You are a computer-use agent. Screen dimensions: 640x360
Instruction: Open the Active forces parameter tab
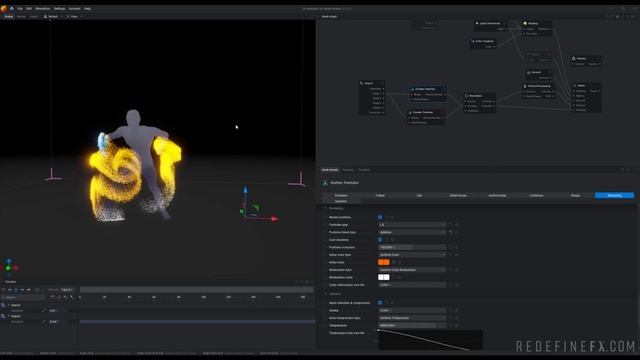point(497,196)
